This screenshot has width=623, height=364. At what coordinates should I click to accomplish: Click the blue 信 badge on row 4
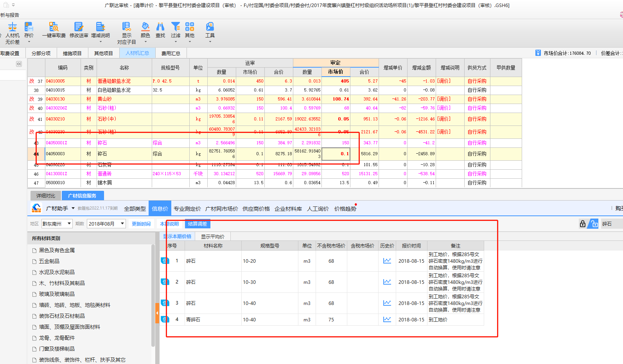click(x=164, y=319)
